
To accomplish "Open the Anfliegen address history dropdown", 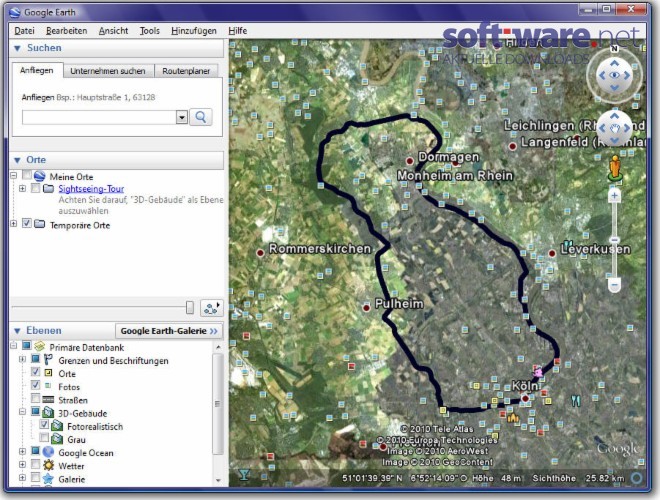I will click(x=181, y=117).
